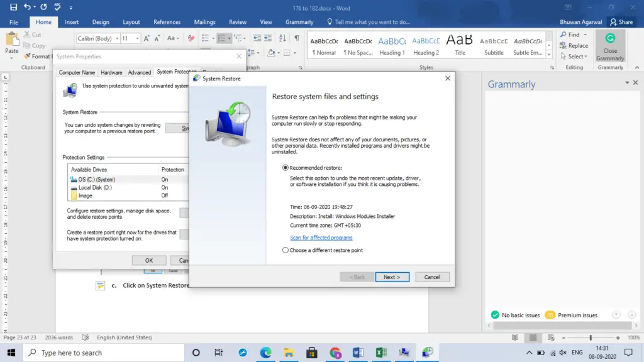This screenshot has width=644, height=362.
Task: Click the Increase Indent icon
Action: 268,38
